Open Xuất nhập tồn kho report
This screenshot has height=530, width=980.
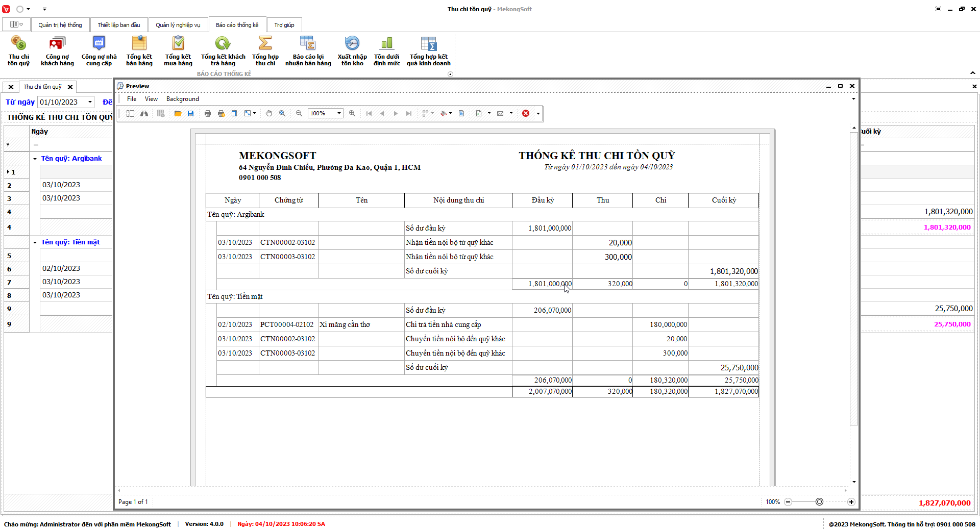coord(352,52)
